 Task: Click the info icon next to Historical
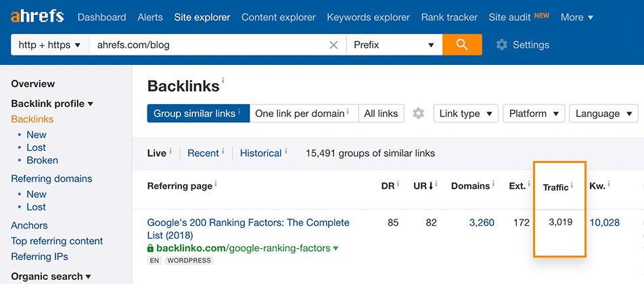(286, 151)
